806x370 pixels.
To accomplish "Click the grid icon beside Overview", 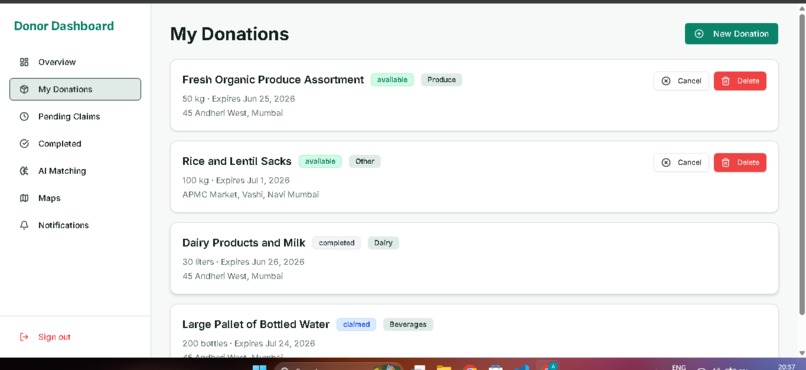I will [24, 62].
